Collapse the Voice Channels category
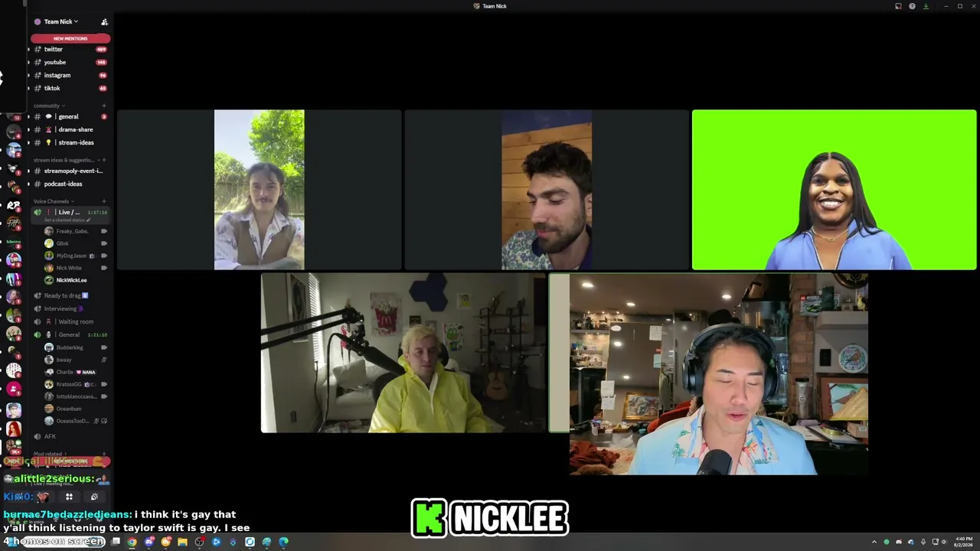 tap(54, 201)
